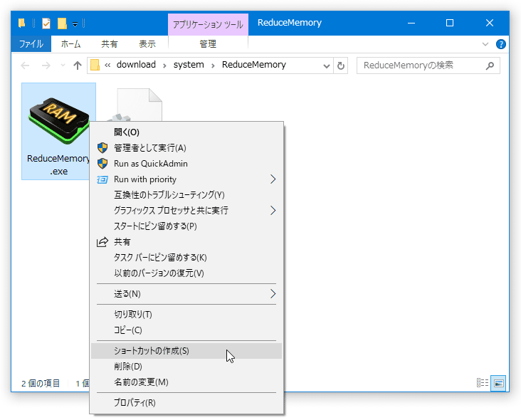Click system in the breadcrumb path
521x420 pixels.
coord(189,65)
